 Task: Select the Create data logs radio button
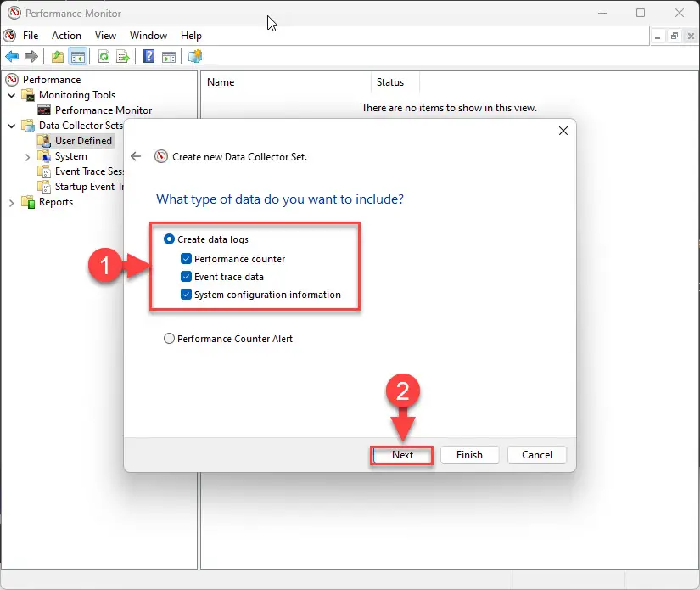click(x=169, y=239)
